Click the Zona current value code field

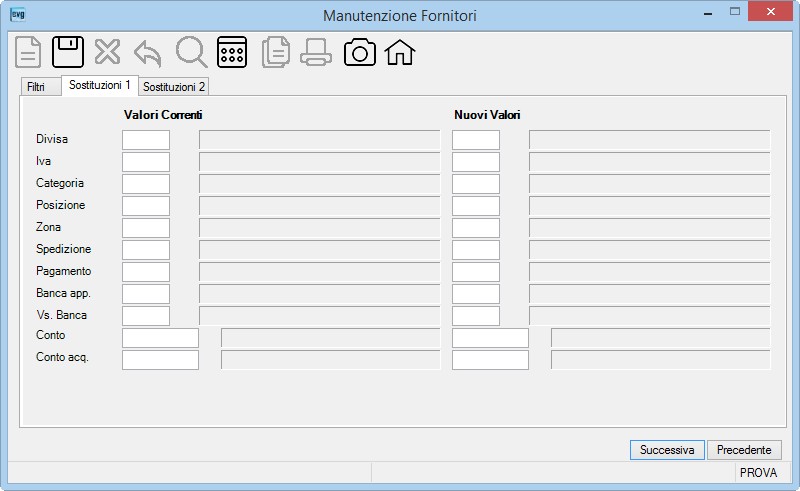tap(146, 228)
